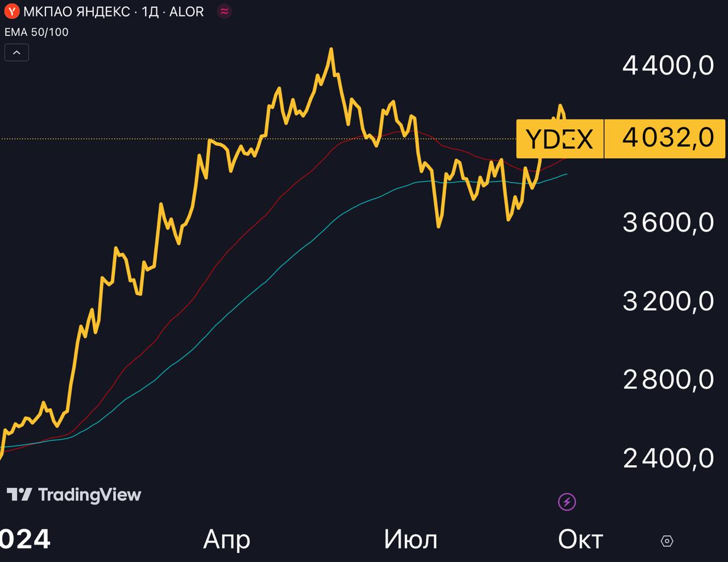Screen dimensions: 728x562
Task: Click the 3600,0 price scale label
Action: [668, 222]
